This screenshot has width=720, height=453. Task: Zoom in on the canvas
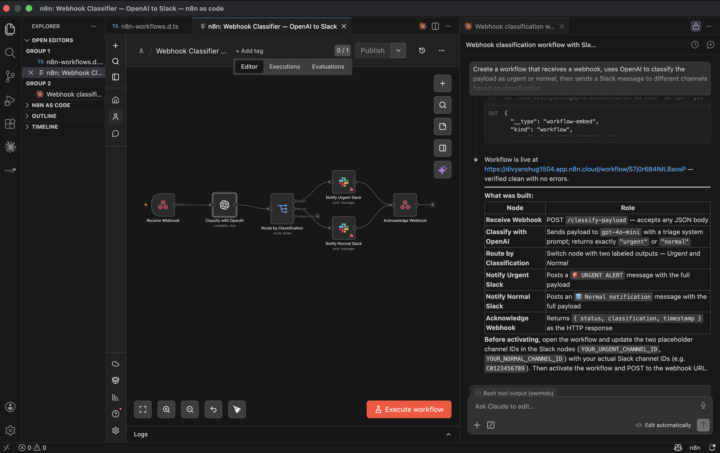click(x=166, y=409)
